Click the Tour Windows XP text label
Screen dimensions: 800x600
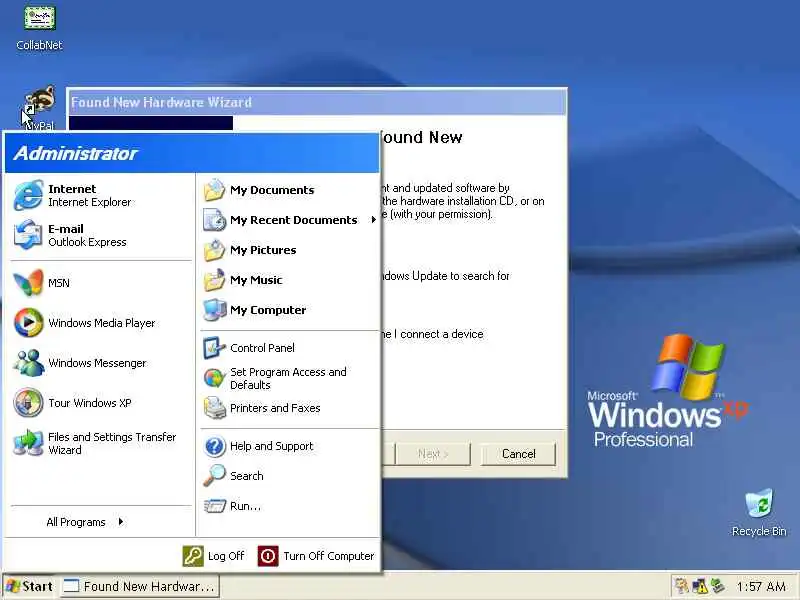(x=89, y=403)
